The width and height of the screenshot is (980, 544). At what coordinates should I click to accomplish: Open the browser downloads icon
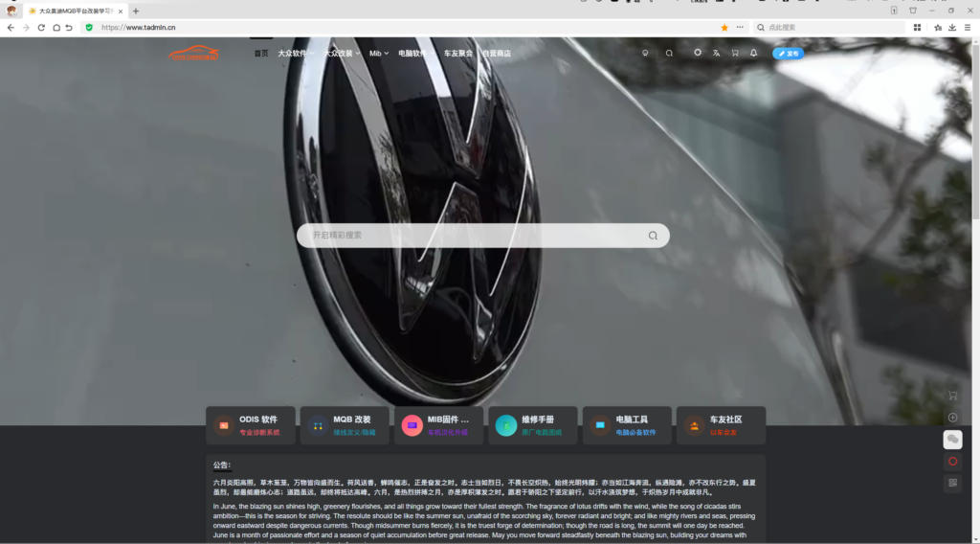tap(952, 28)
